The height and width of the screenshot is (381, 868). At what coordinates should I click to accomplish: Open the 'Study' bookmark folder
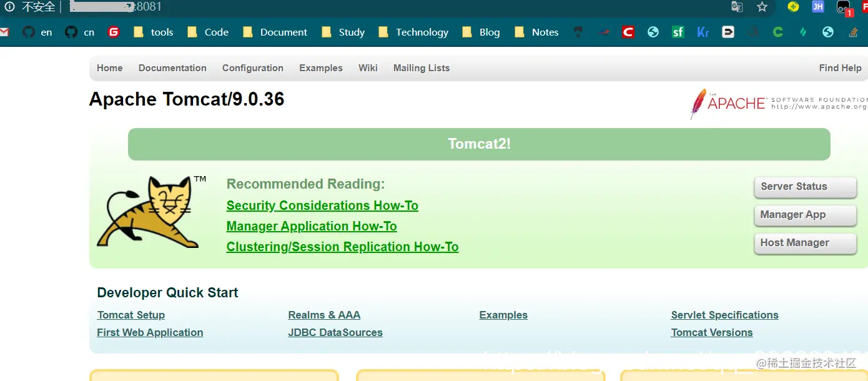point(343,32)
